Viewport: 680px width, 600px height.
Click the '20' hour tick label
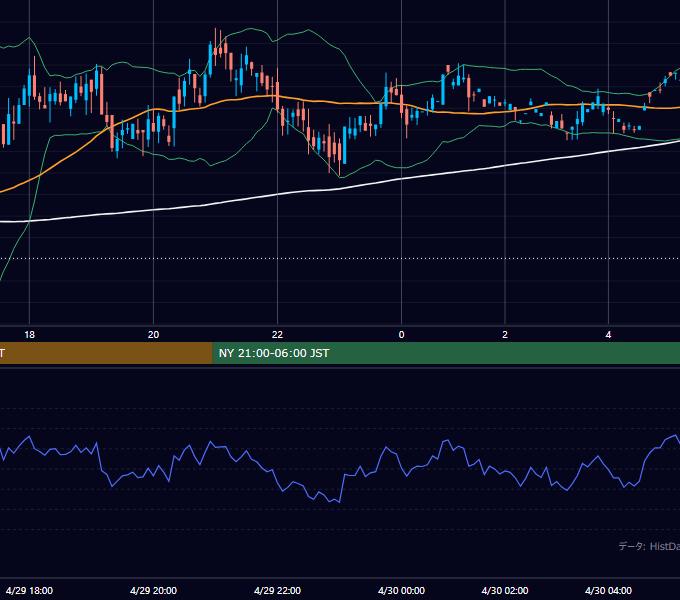(x=154, y=335)
